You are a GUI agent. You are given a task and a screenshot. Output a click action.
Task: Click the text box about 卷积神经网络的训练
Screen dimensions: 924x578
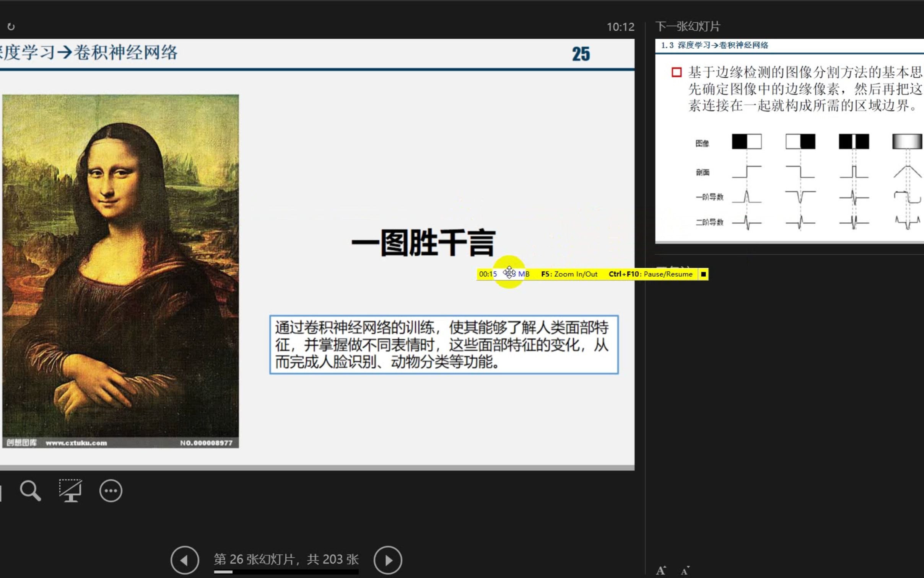pos(444,345)
